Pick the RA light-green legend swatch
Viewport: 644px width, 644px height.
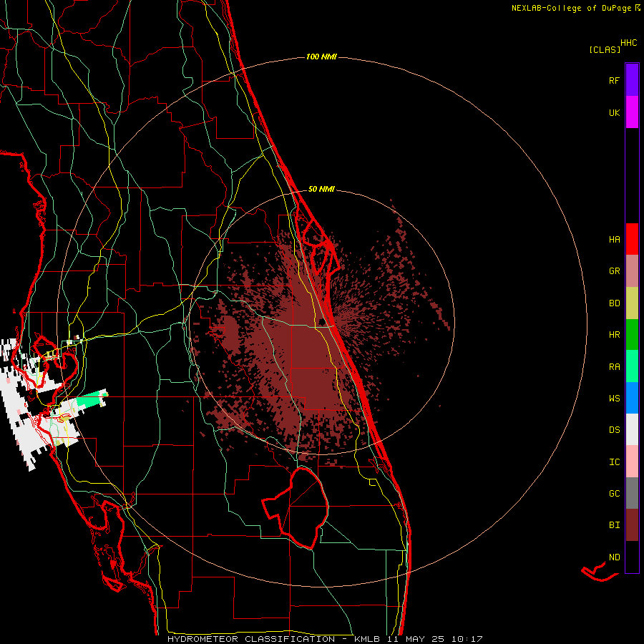(632, 366)
